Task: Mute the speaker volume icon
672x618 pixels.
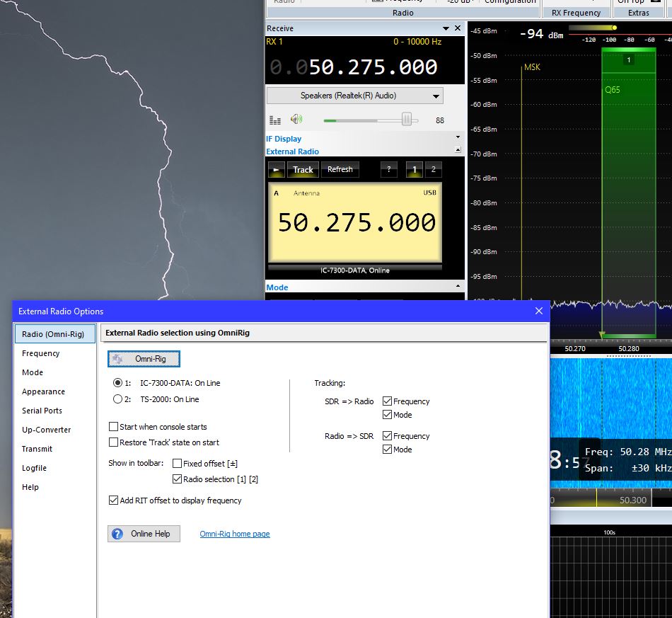Action: [296, 120]
